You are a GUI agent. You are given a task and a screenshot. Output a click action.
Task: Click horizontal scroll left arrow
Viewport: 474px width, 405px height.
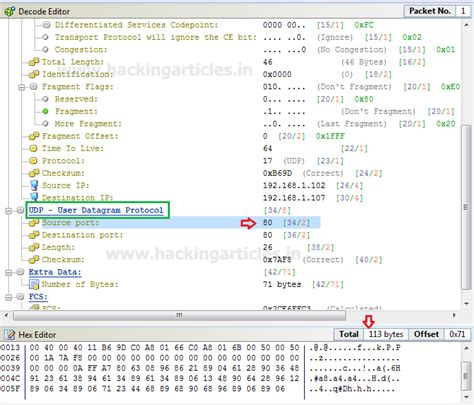(x=6, y=315)
